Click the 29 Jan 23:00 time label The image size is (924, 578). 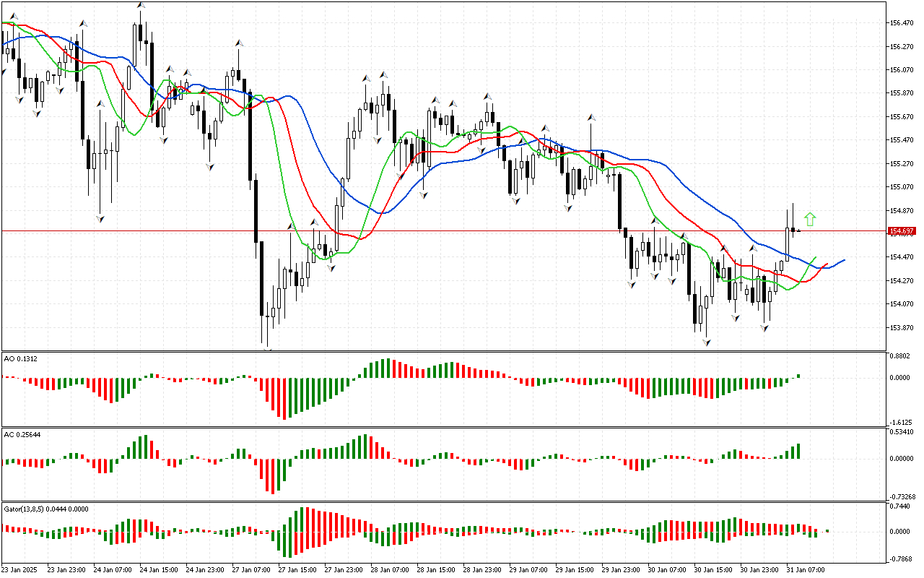click(x=622, y=569)
